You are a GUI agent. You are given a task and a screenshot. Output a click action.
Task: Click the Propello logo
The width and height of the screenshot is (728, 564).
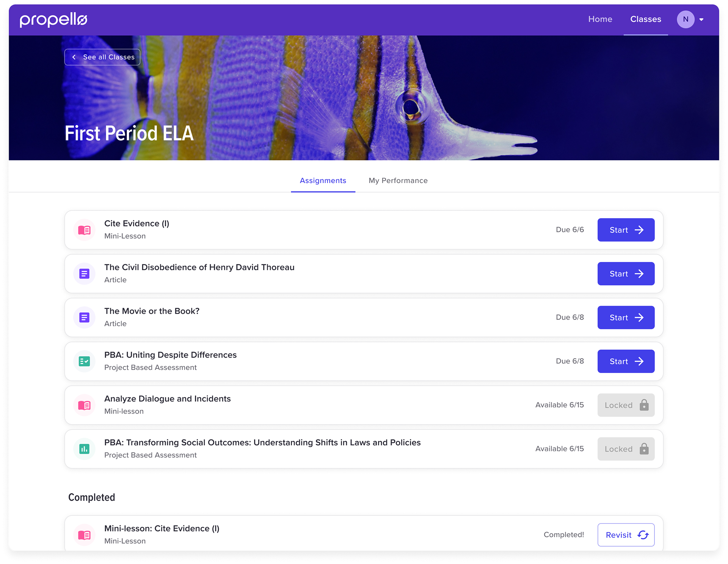point(53,20)
